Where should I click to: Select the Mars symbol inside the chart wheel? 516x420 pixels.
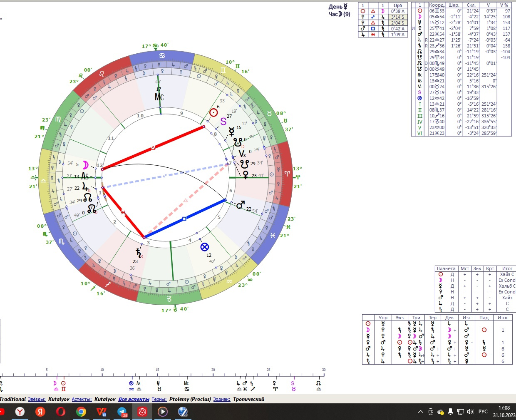[241, 205]
